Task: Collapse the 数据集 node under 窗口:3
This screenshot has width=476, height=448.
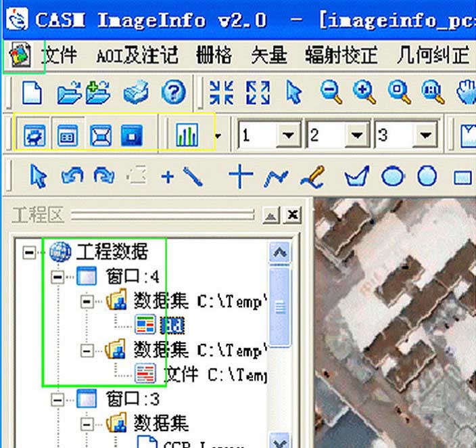Action: tap(87, 424)
